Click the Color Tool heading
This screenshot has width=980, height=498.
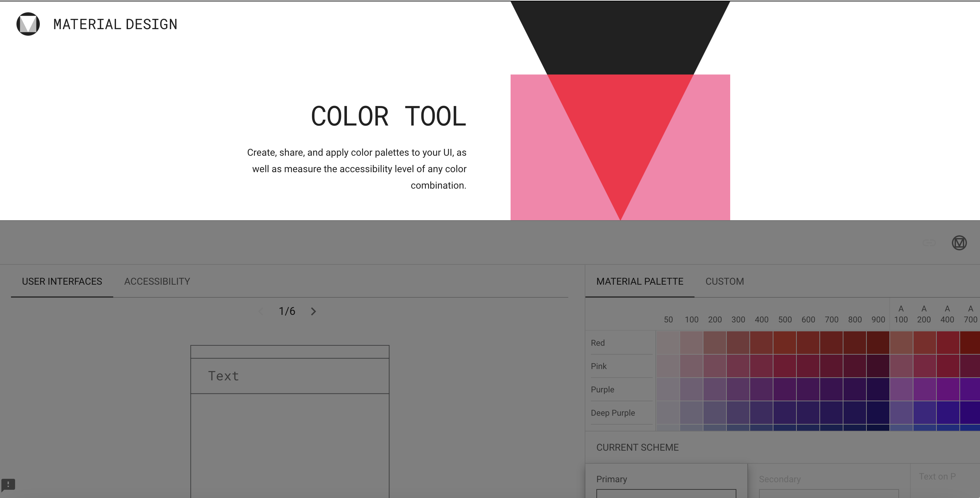(388, 116)
